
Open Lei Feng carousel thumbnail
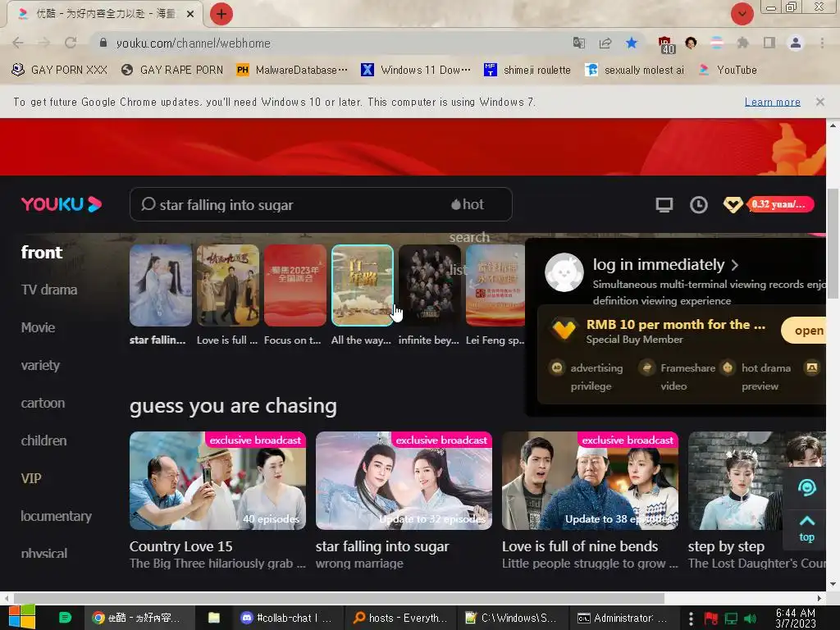495,285
